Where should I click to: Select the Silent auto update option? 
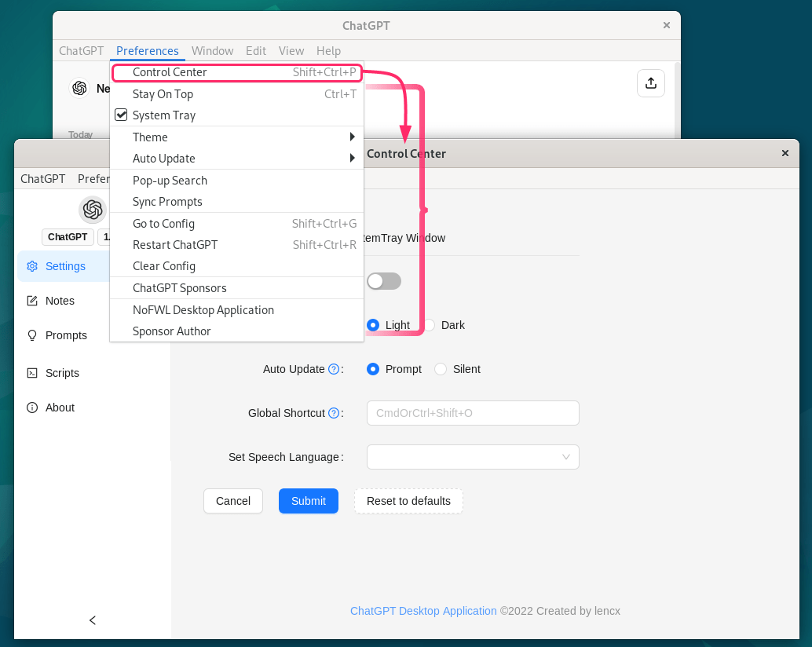441,369
